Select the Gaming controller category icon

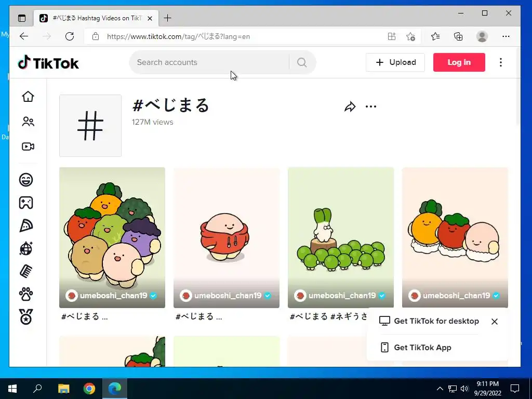[26, 203]
